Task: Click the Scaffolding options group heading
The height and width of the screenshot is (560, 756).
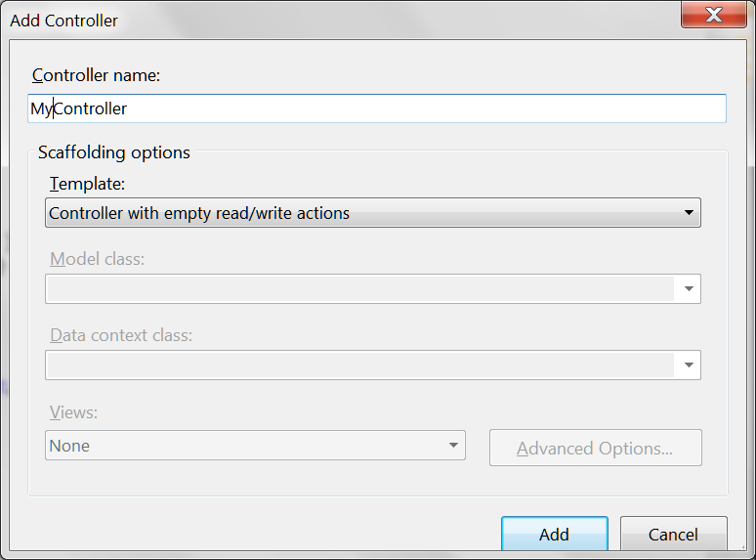Action: click(x=113, y=152)
